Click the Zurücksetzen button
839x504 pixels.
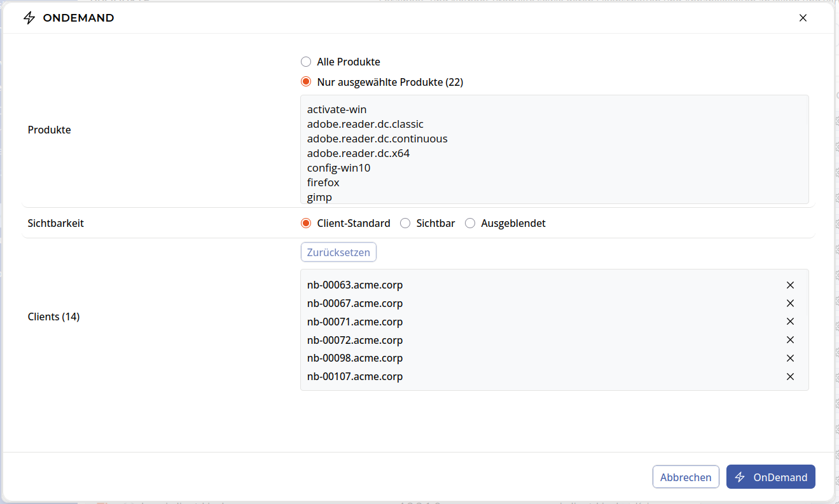point(338,252)
